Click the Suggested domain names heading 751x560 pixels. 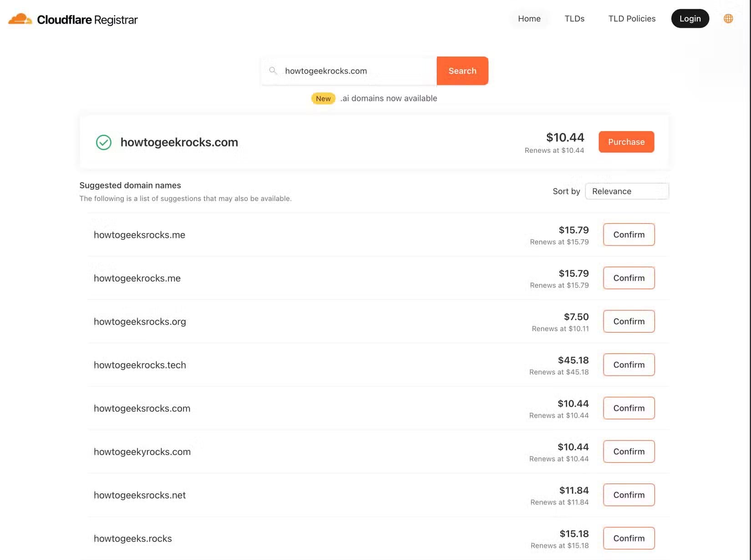[130, 185]
